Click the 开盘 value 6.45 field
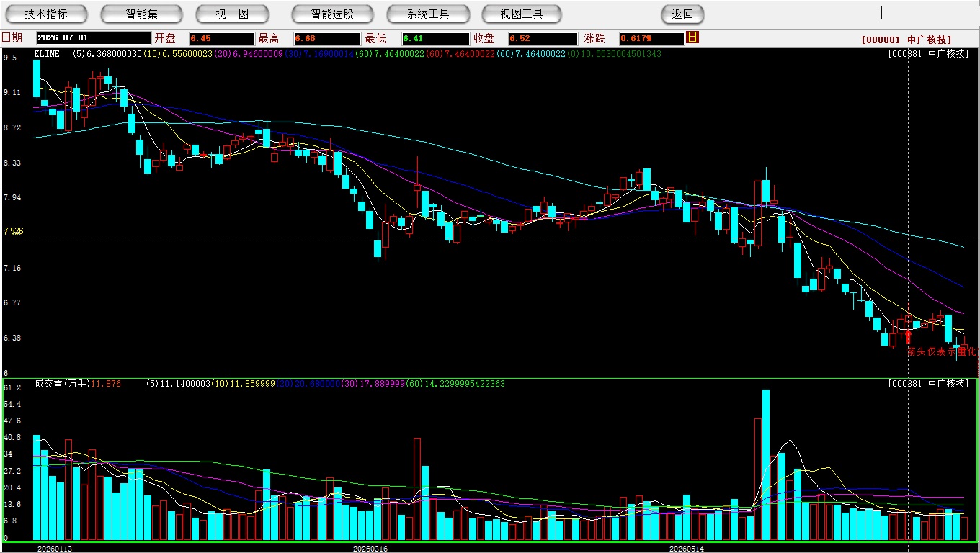Screen dimensions: 980x553 tap(222, 38)
